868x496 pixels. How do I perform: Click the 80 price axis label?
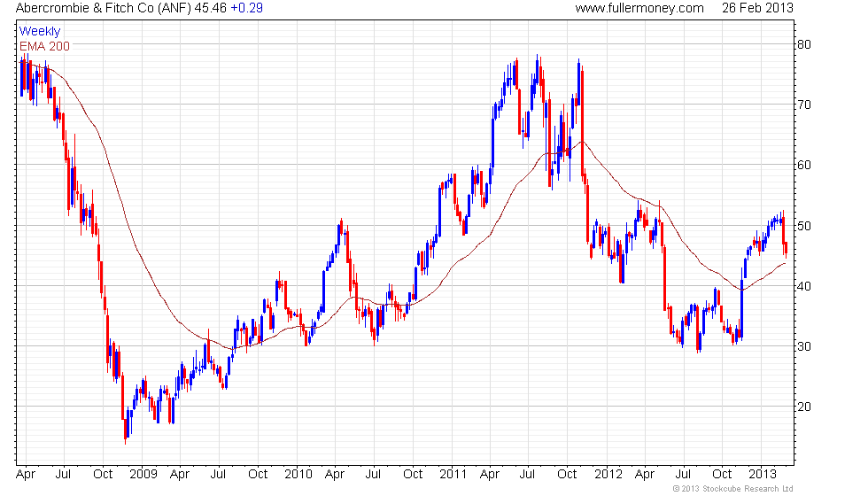pyautogui.click(x=804, y=44)
